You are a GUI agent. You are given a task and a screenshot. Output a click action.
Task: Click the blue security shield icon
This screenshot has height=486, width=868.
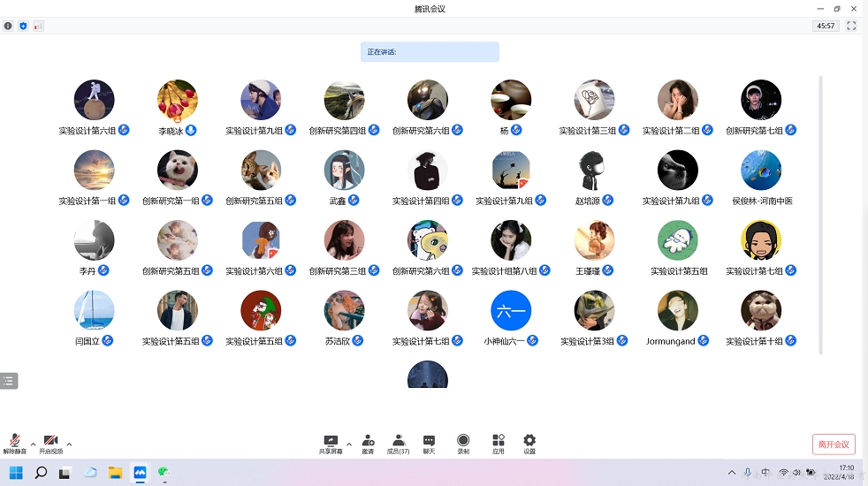tap(23, 27)
